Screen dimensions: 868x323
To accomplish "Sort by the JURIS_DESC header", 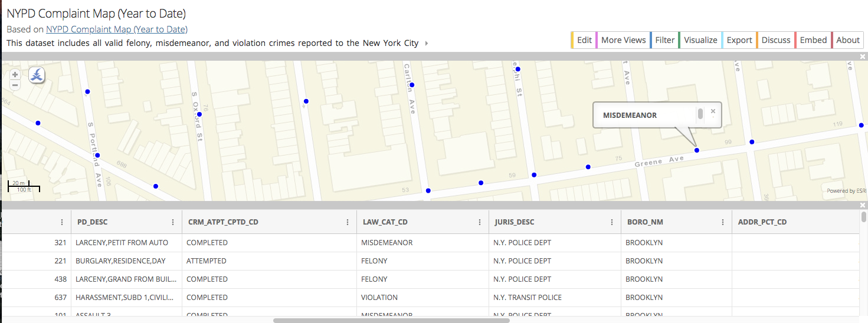I will click(515, 222).
